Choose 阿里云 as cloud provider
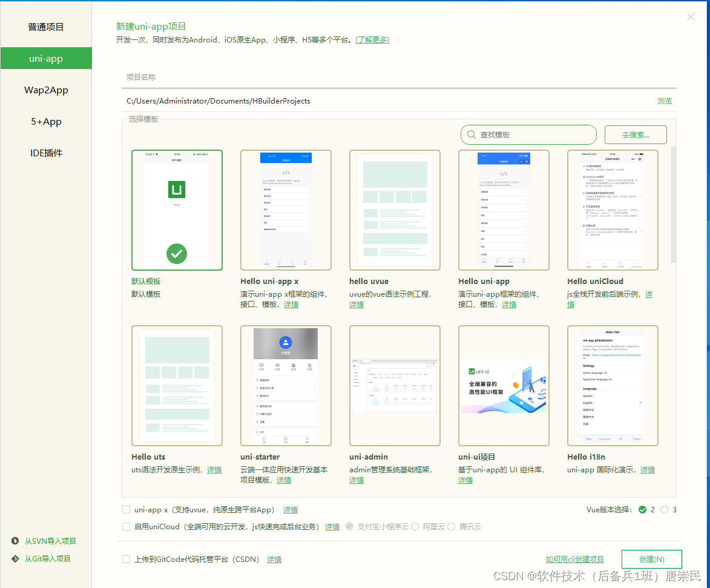 click(414, 527)
